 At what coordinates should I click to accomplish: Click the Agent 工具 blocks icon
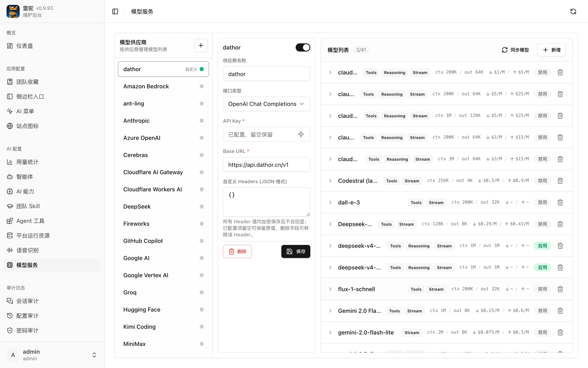click(10, 221)
